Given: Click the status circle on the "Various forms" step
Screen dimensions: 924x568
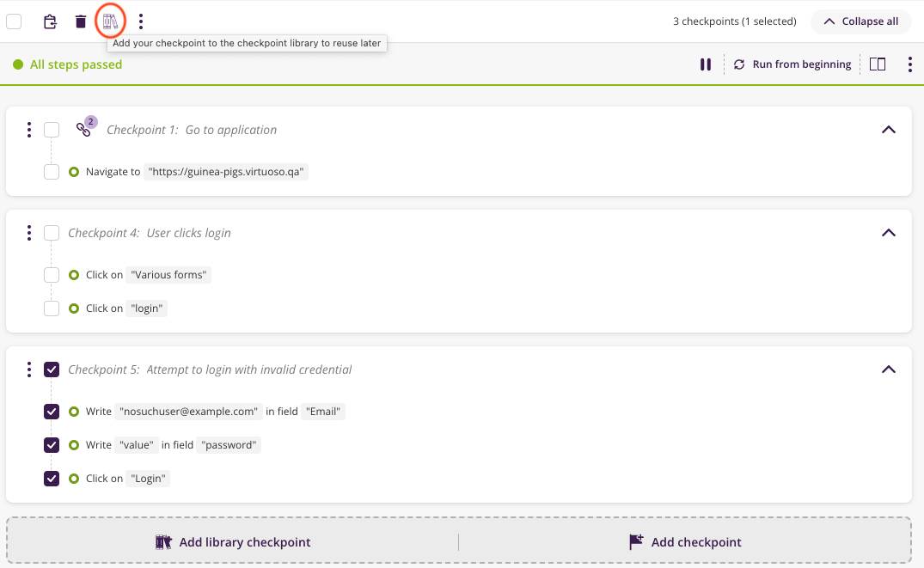Looking at the screenshot, I should [74, 275].
